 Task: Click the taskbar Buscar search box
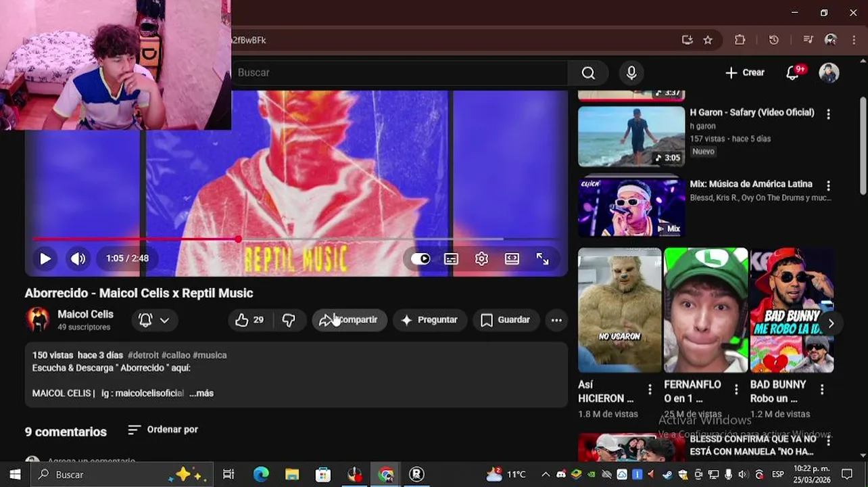click(x=122, y=475)
